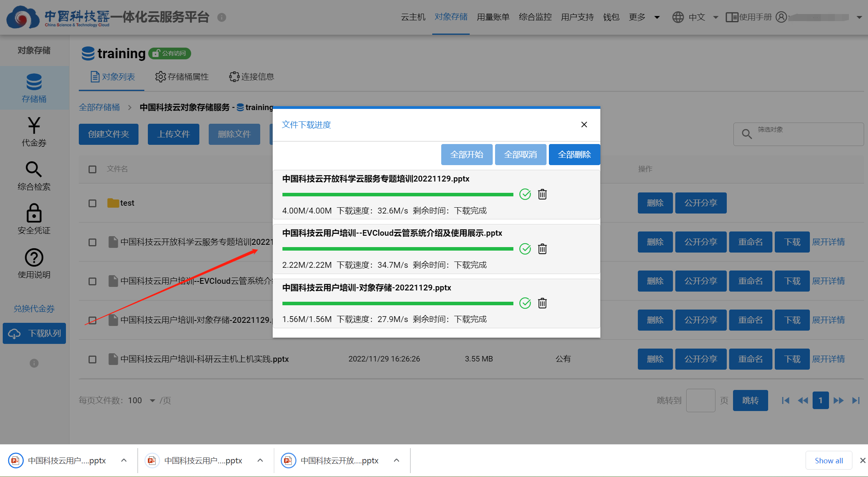The height and width of the screenshot is (477, 868).
Task: Expand options for second downloaded 中国科技云用户 pptx
Action: (260, 461)
